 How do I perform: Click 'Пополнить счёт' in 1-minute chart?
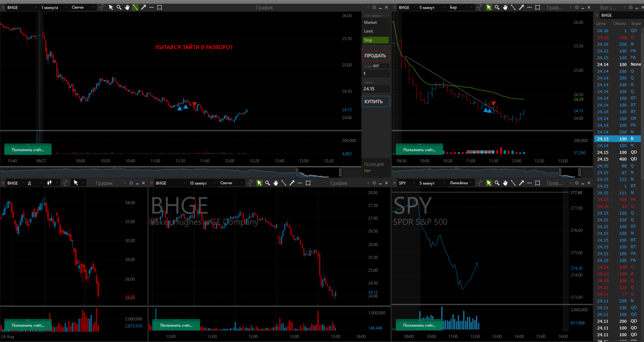[x=28, y=150]
